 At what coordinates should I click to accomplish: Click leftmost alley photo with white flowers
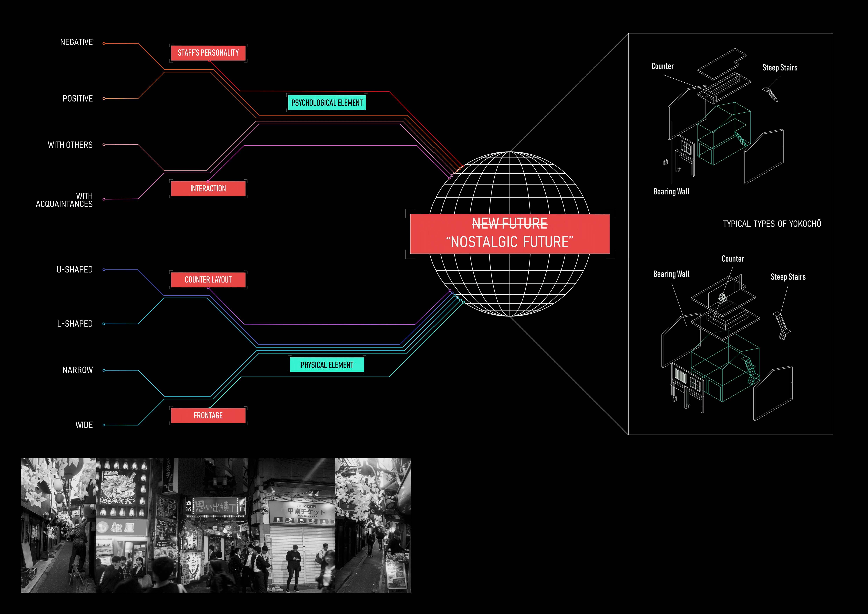click(58, 526)
